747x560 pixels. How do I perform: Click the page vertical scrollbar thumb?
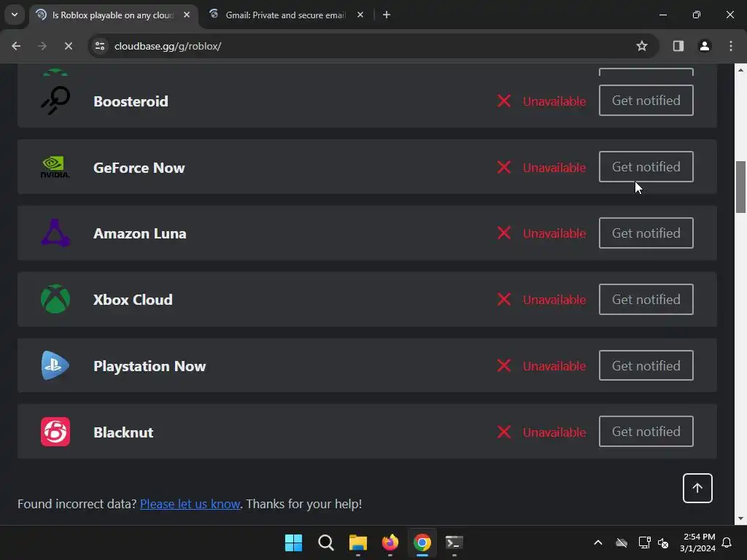click(x=740, y=187)
